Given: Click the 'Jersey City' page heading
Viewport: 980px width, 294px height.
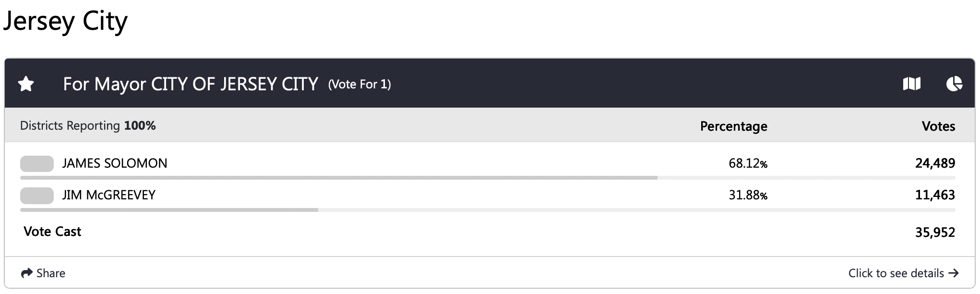Looking at the screenshot, I should click(x=65, y=22).
